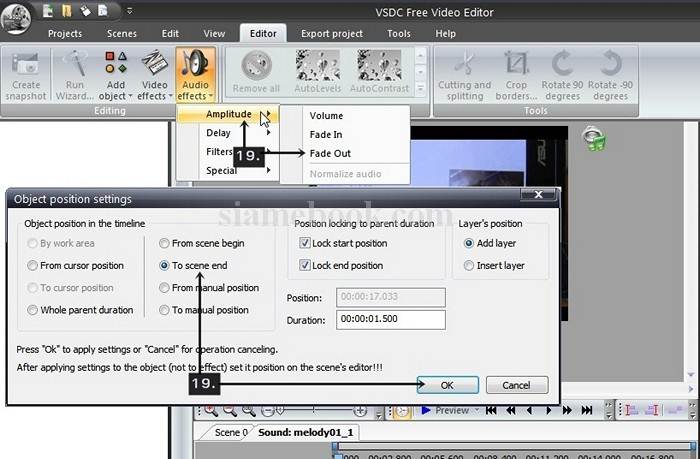Viewport: 700px width, 459px height.
Task: Expand the Special submenu
Action: 229,171
